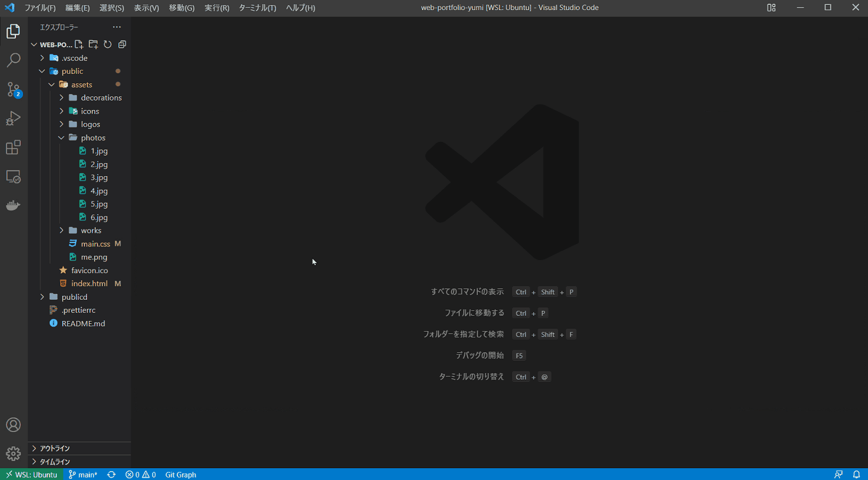
Task: Expand the icons folder
Action: 79,111
